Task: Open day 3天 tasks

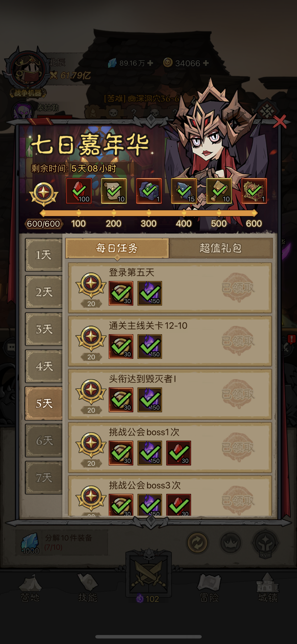Action: 44,329
